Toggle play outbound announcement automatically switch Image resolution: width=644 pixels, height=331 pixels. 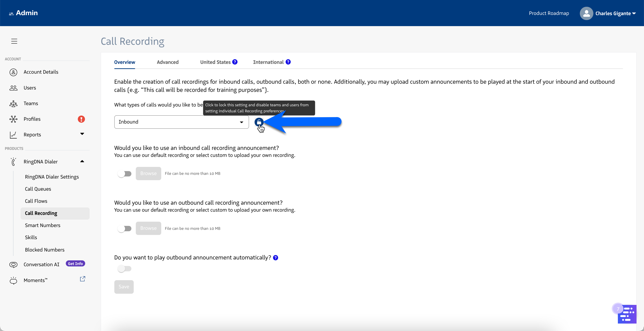coord(125,269)
